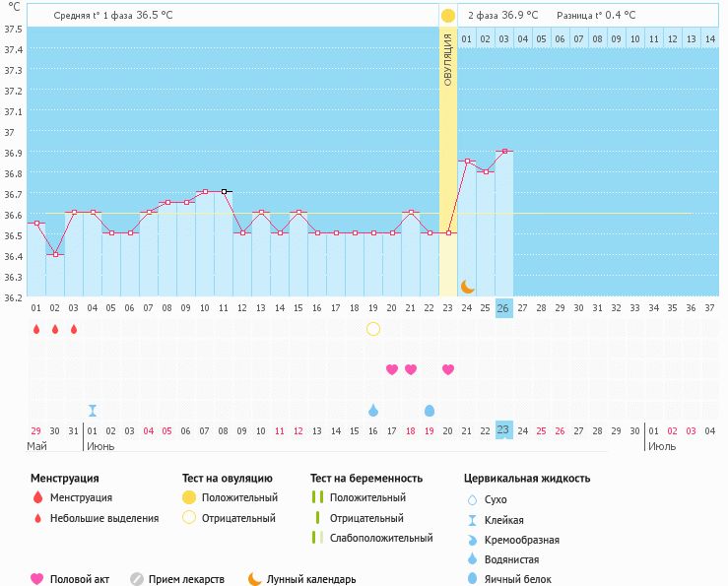Click the watery drop icon on day 19
This screenshot has width=728, height=586.
[373, 411]
